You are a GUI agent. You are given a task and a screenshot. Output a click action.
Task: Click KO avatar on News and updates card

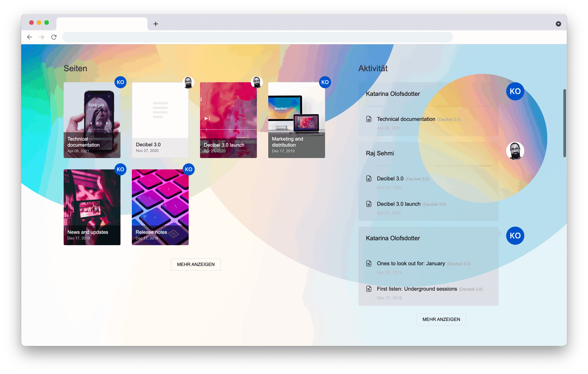click(120, 169)
